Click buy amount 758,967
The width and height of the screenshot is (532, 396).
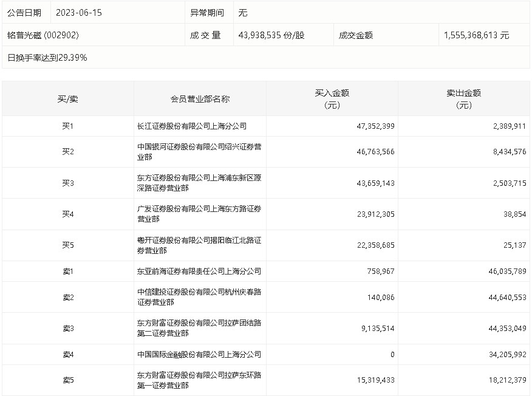coord(381,271)
